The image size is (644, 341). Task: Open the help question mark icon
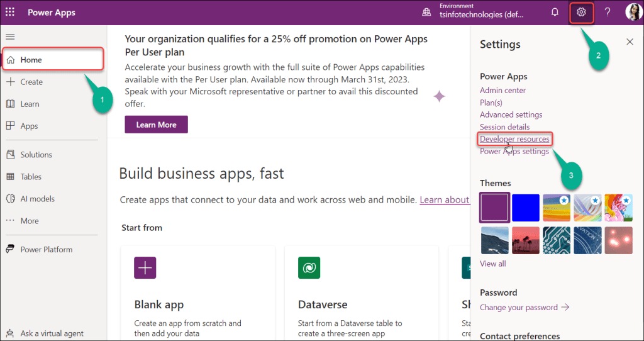pos(608,13)
